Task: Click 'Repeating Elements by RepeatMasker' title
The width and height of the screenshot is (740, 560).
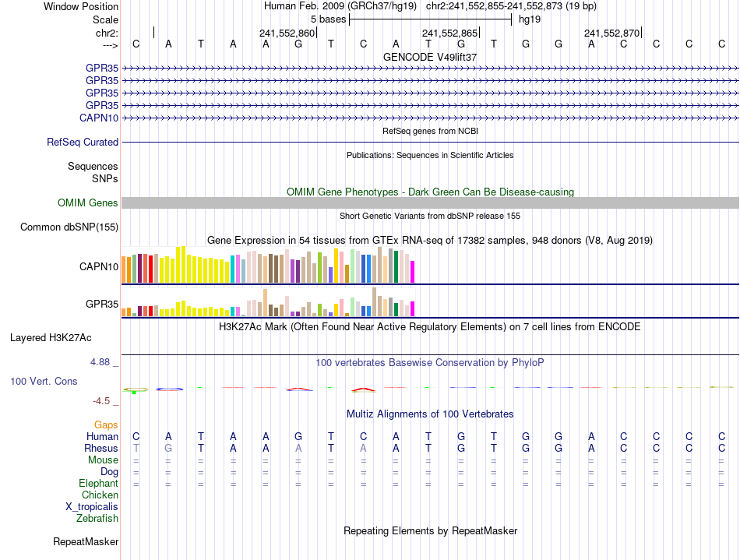Action: pyautogui.click(x=430, y=530)
